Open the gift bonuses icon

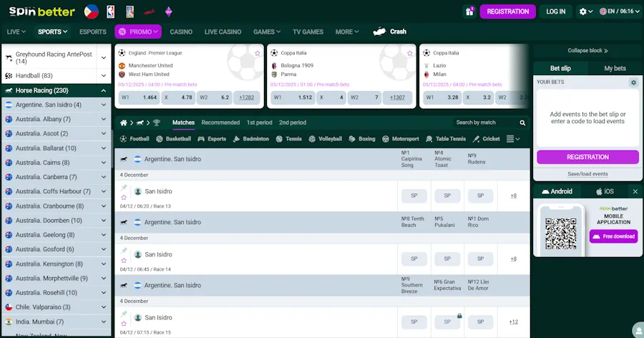pos(469,11)
